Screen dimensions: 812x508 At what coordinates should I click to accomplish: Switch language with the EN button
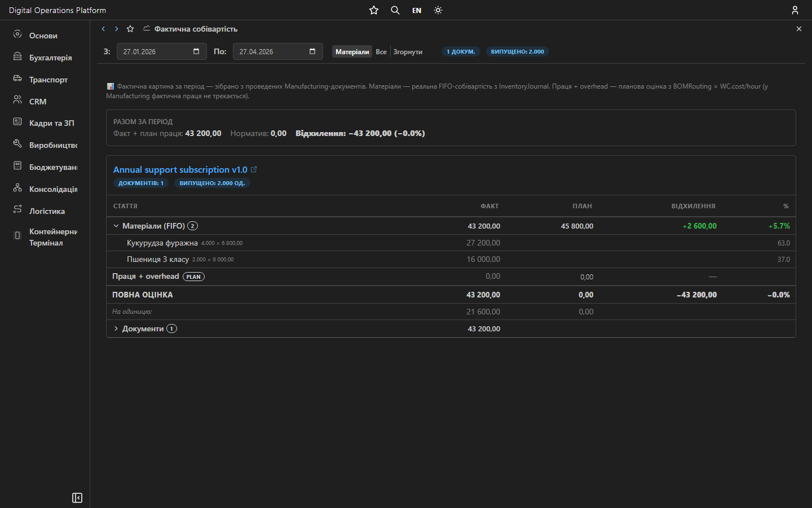pyautogui.click(x=417, y=10)
